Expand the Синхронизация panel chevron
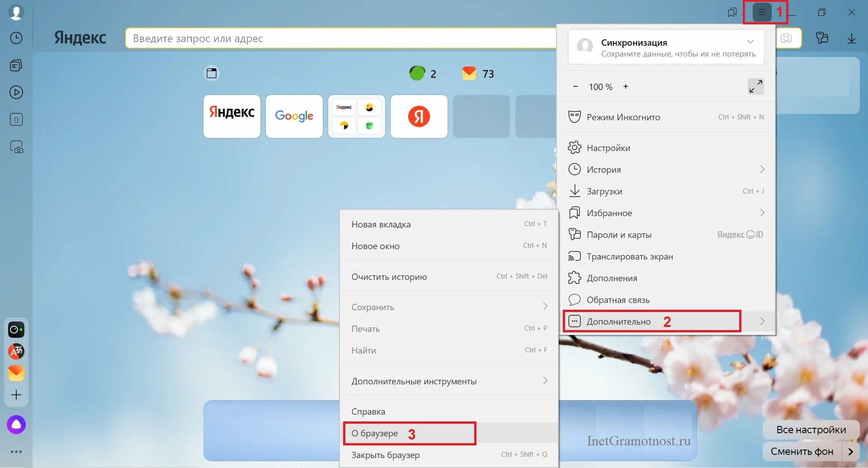This screenshot has height=468, width=868. [750, 42]
